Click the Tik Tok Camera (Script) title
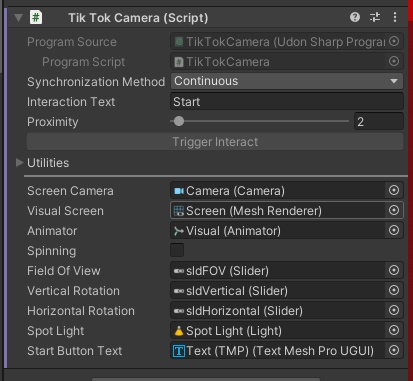Viewport: 413px width, 381px height. (138, 18)
